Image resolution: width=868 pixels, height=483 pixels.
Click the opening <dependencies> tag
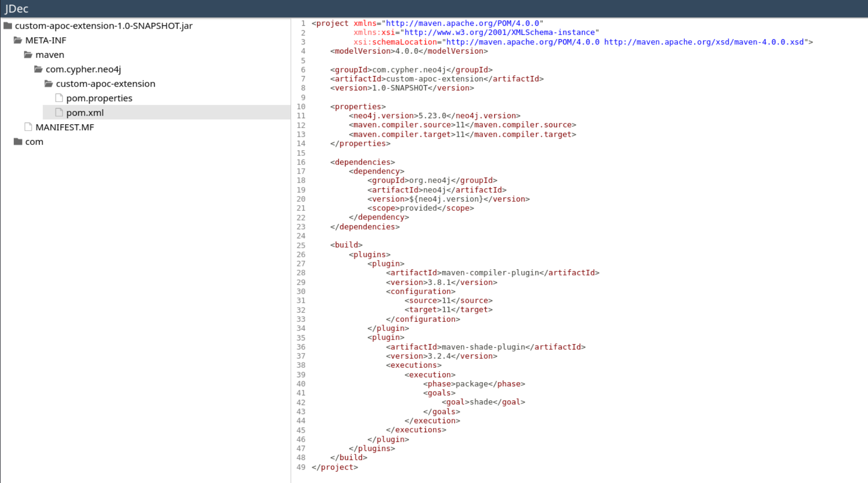[362, 162]
